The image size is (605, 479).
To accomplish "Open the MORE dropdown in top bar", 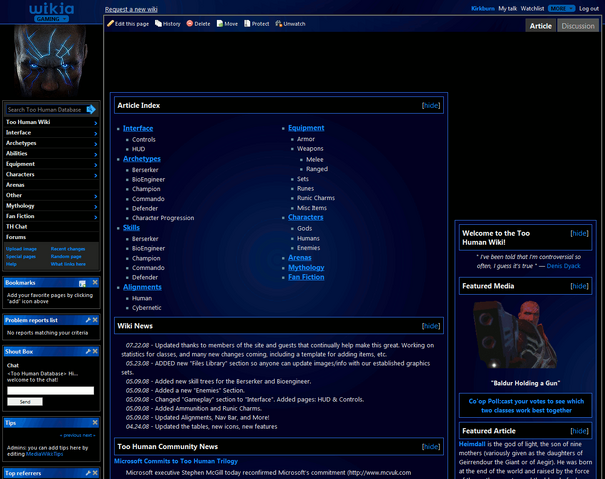I will (561, 8).
